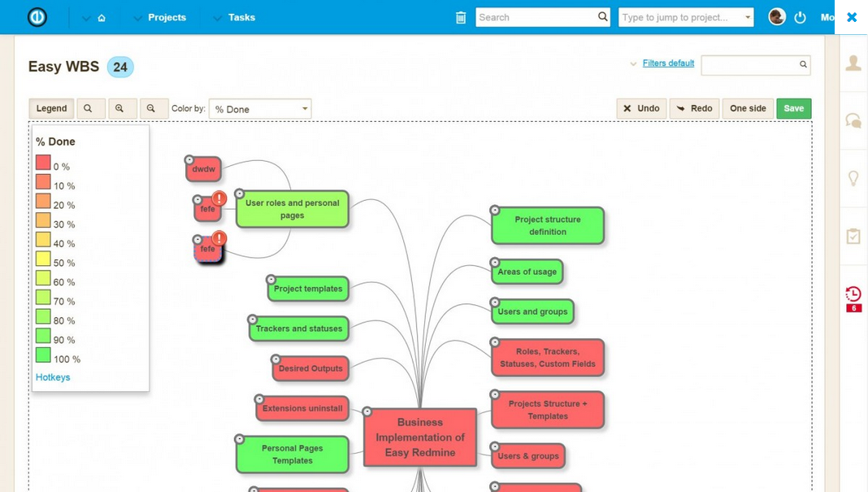Collapse the Project templates node toggle

(271, 280)
